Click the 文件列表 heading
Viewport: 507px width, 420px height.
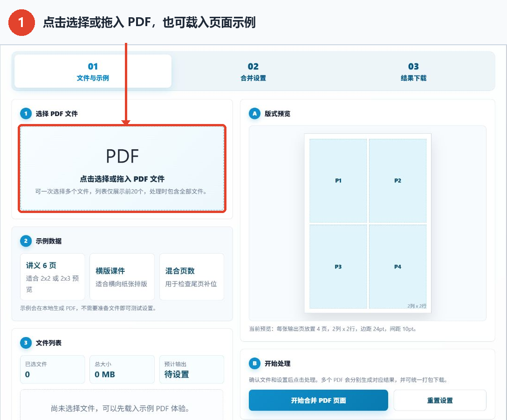coord(48,343)
